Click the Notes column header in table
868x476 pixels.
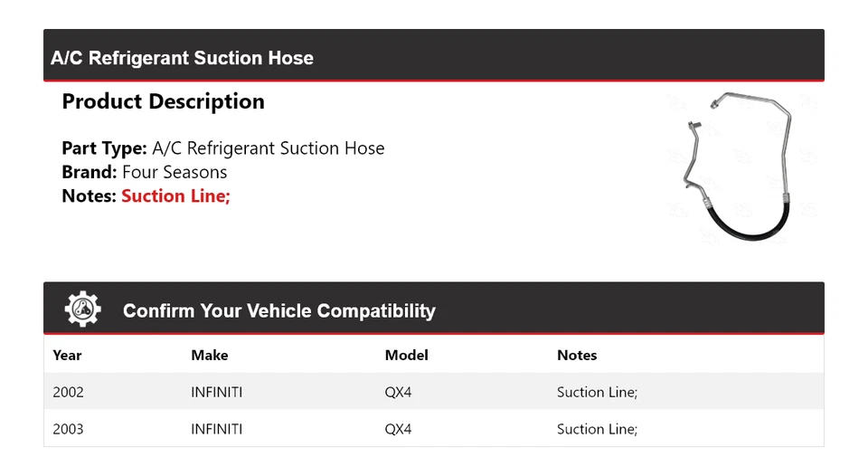tap(577, 355)
